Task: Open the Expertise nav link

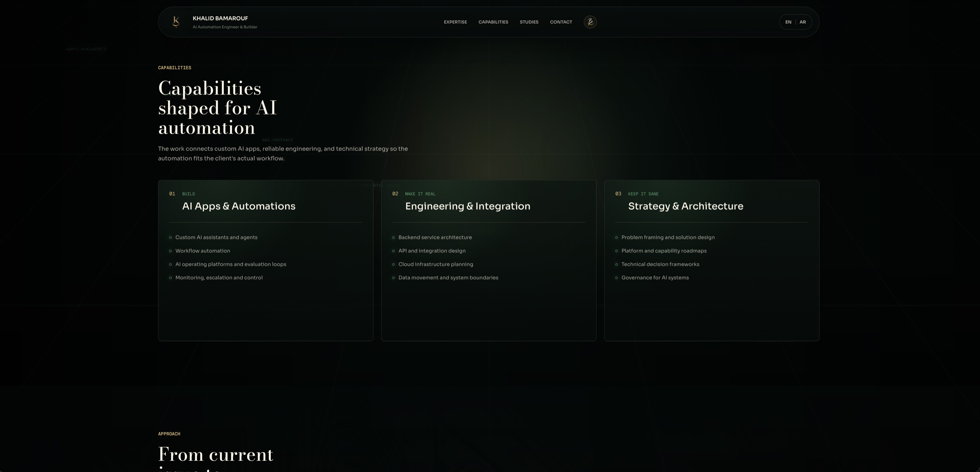Action: (x=455, y=22)
